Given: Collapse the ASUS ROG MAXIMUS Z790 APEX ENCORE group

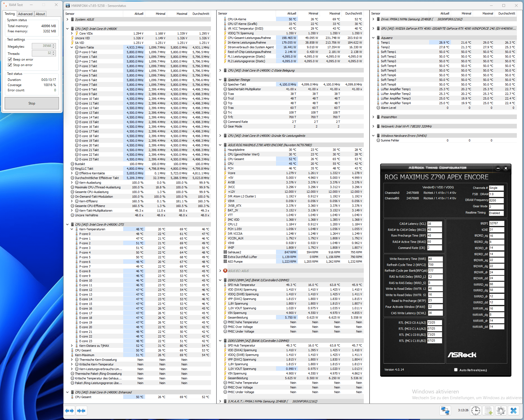Looking at the screenshot, I should [x=220, y=145].
